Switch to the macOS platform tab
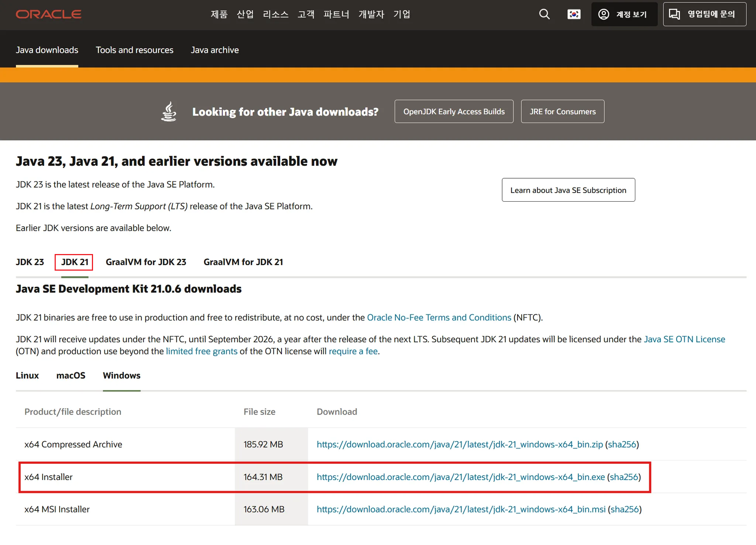Viewport: 756px width, 545px height. 71,376
